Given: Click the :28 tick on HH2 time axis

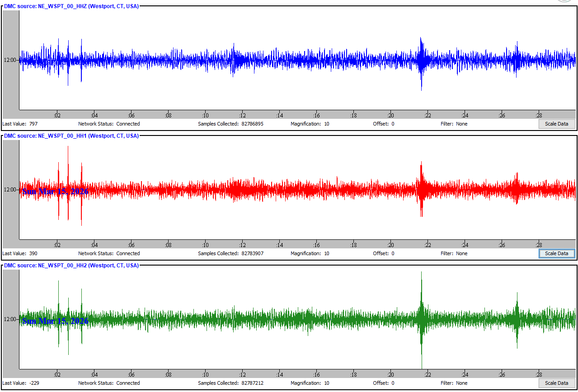Looking at the screenshot, I should (539, 374).
